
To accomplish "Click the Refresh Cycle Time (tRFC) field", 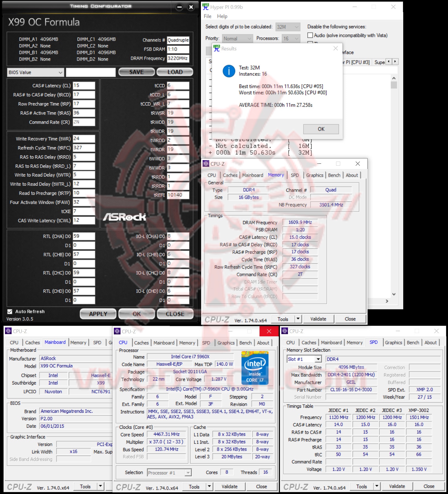I will 84,148.
